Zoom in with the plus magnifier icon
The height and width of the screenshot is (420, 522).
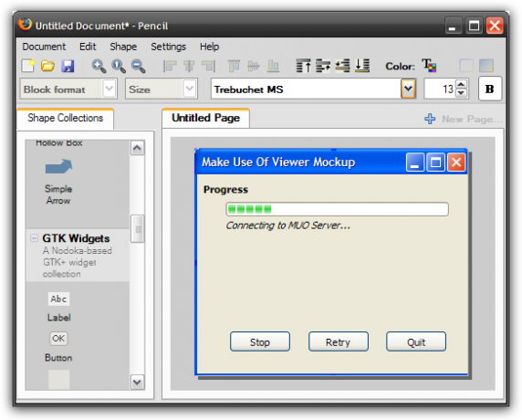point(99,66)
